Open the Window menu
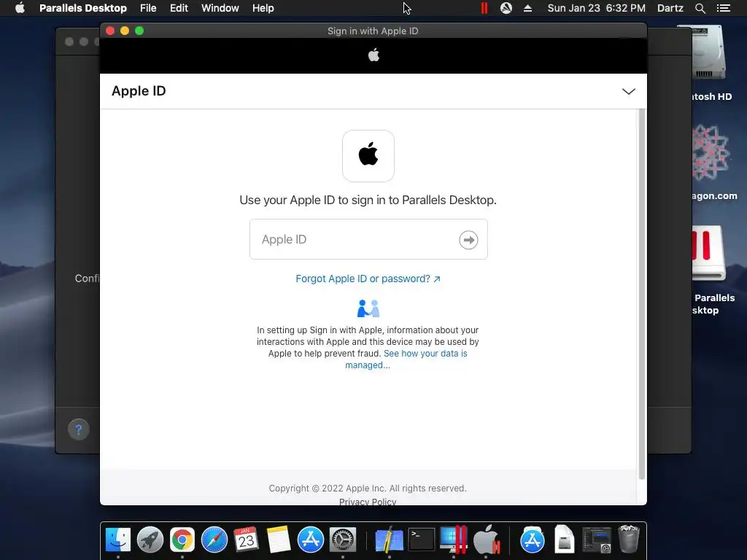This screenshot has width=747, height=560. point(220,8)
